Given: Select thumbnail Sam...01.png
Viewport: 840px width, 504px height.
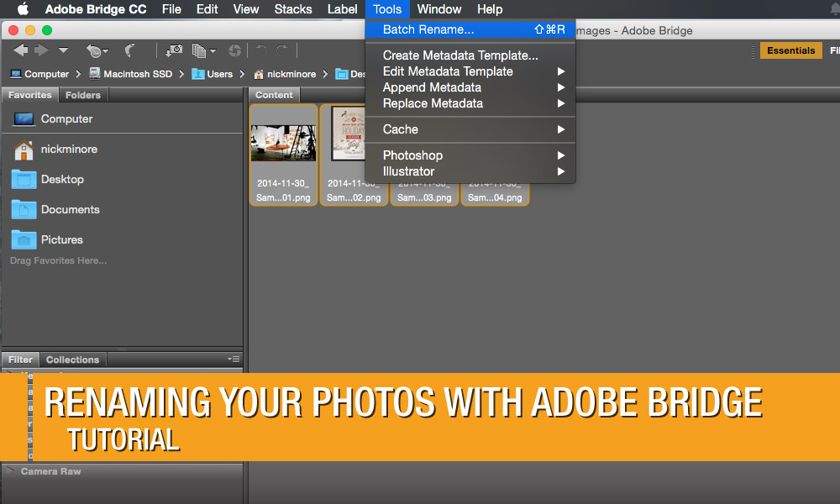Looking at the screenshot, I should pos(283,155).
